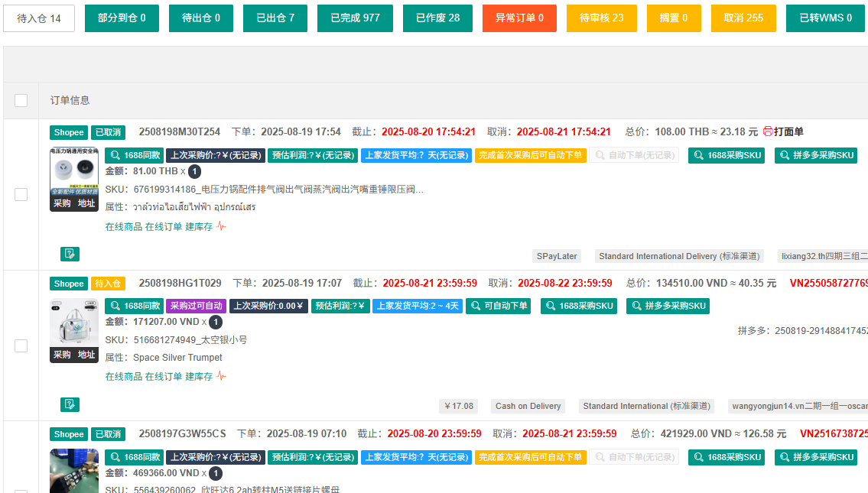Screen dimensions: 868x493
Task: Click 1688采购SKU in the first order
Action: pyautogui.click(x=727, y=155)
